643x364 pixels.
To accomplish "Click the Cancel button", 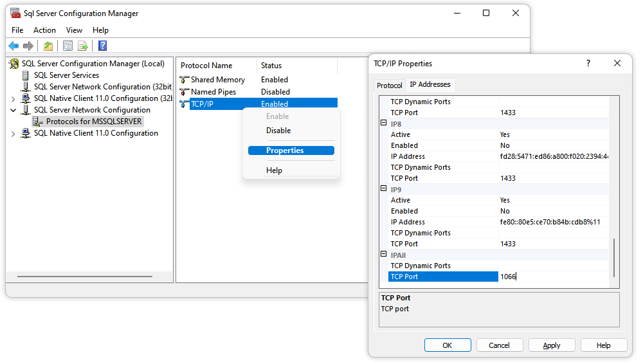I will tap(499, 345).
